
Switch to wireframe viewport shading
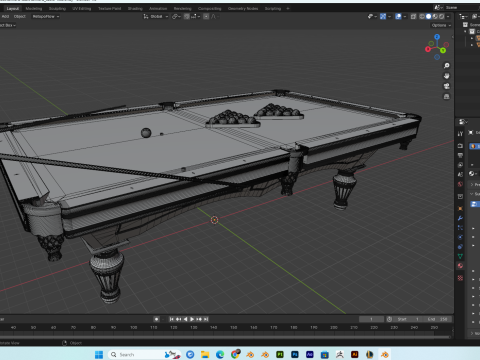coord(422,16)
